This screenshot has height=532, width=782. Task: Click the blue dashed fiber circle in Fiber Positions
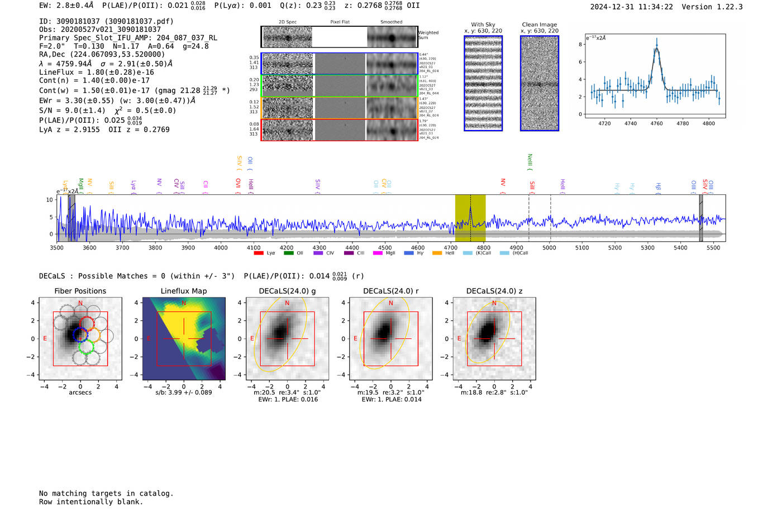tap(80, 334)
